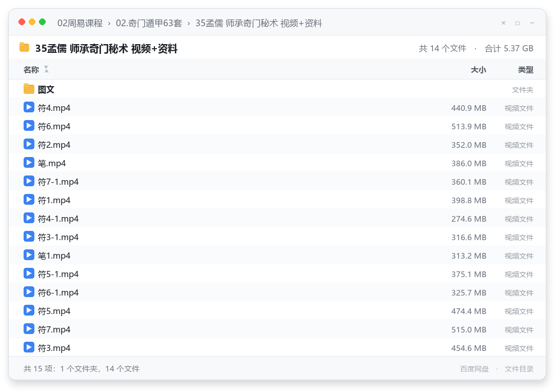Image resolution: width=554 pixels, height=392 pixels.
Task: Click the video icon for 符4.mp4
Action: point(29,107)
